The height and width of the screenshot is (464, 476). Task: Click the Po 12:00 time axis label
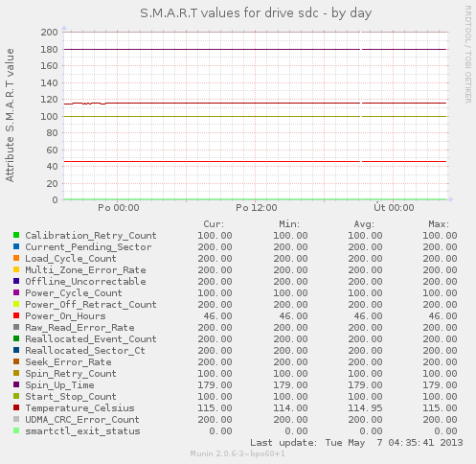coord(257,208)
